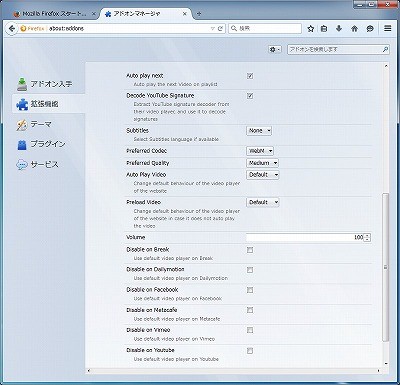
Task: Decrease Volume with the down spinner arrow
Action: (367, 239)
